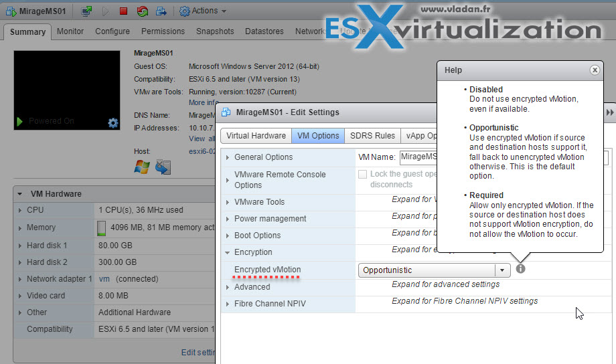Click View all IP addresses link
The height and width of the screenshot is (364, 616).
click(202, 139)
